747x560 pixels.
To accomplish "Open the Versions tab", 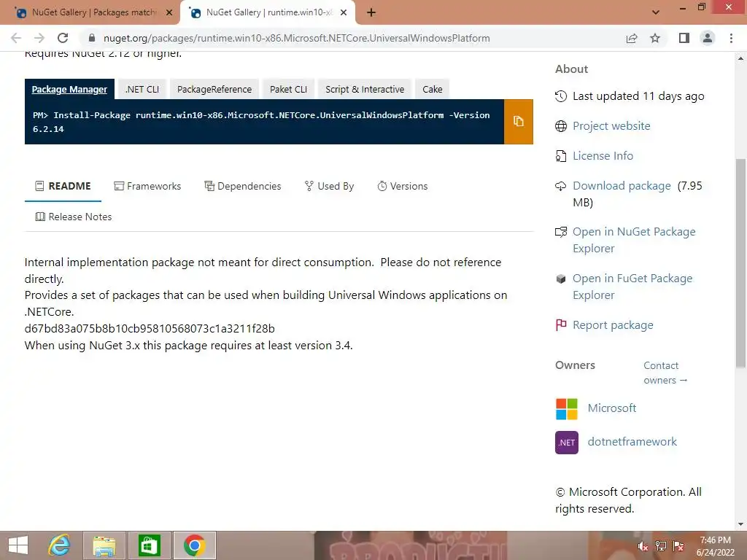I will coord(403,186).
